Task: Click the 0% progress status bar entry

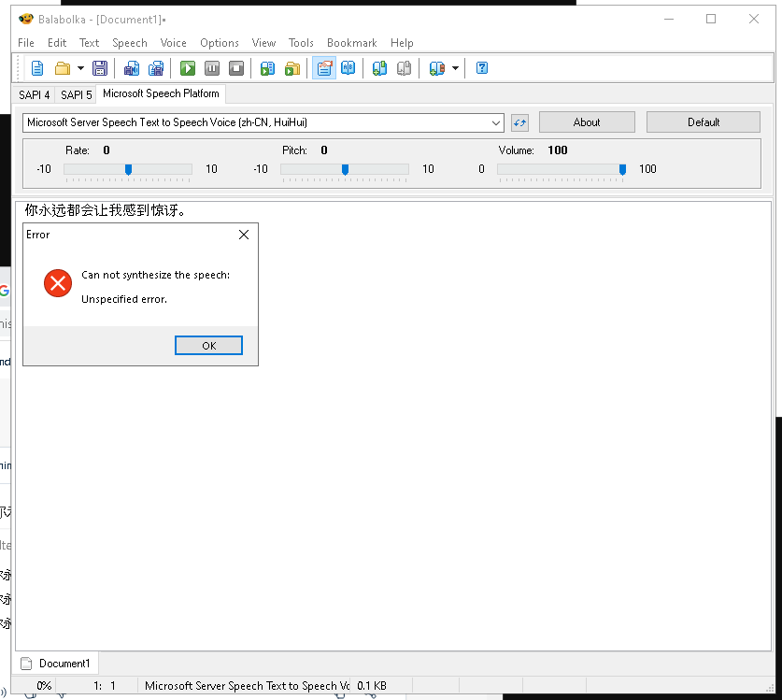Action: [x=44, y=686]
